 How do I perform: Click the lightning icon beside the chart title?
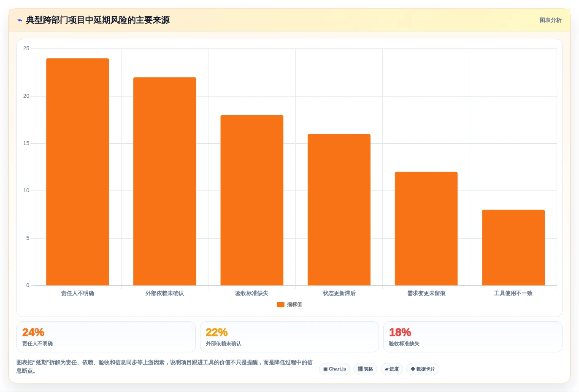pyautogui.click(x=19, y=20)
